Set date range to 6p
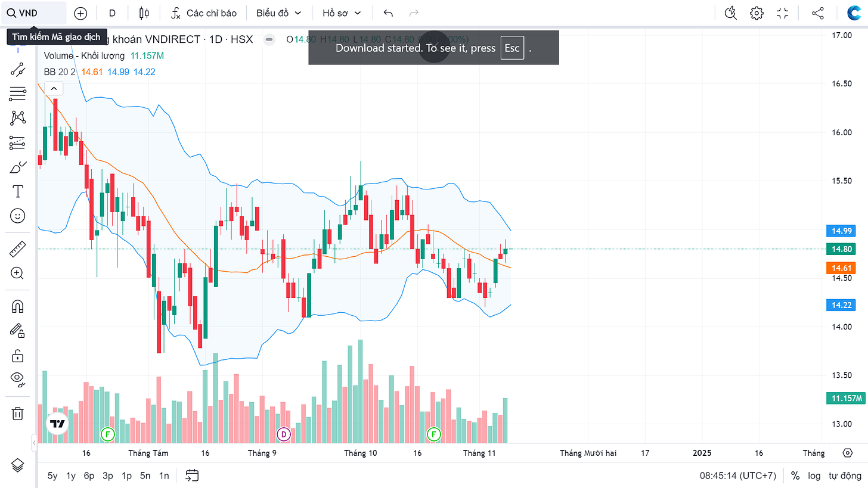This screenshot has width=868, height=488. point(89,475)
